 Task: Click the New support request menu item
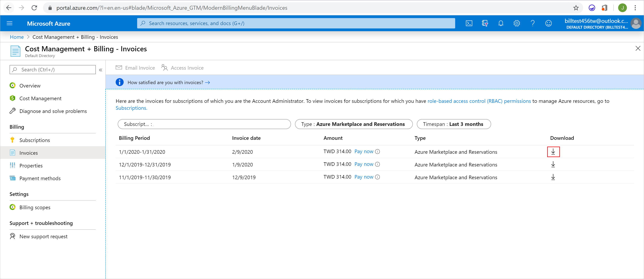click(44, 236)
